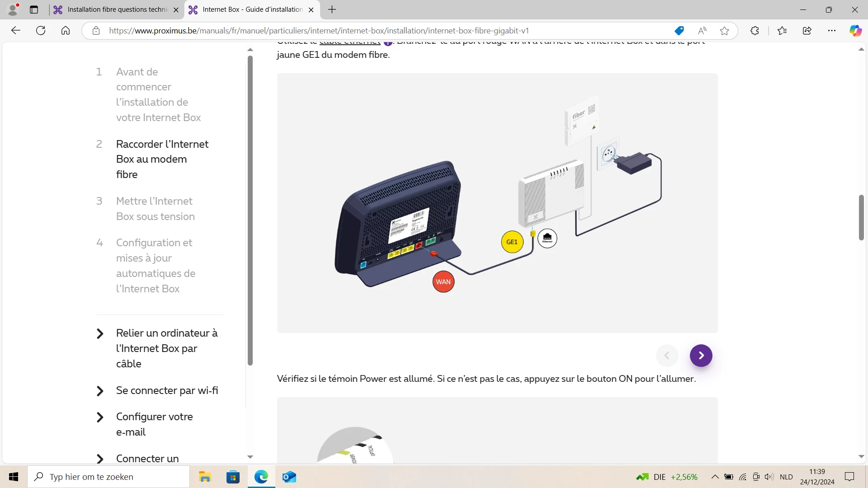This screenshot has width=868, height=488.
Task: Refresh the page
Action: pyautogui.click(x=41, y=31)
